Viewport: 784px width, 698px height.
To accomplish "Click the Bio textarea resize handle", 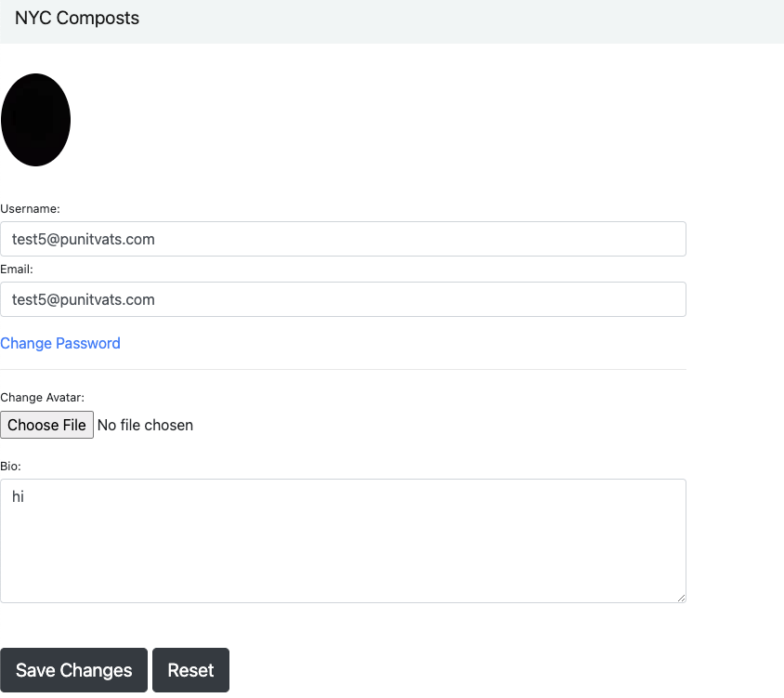I will [x=681, y=597].
